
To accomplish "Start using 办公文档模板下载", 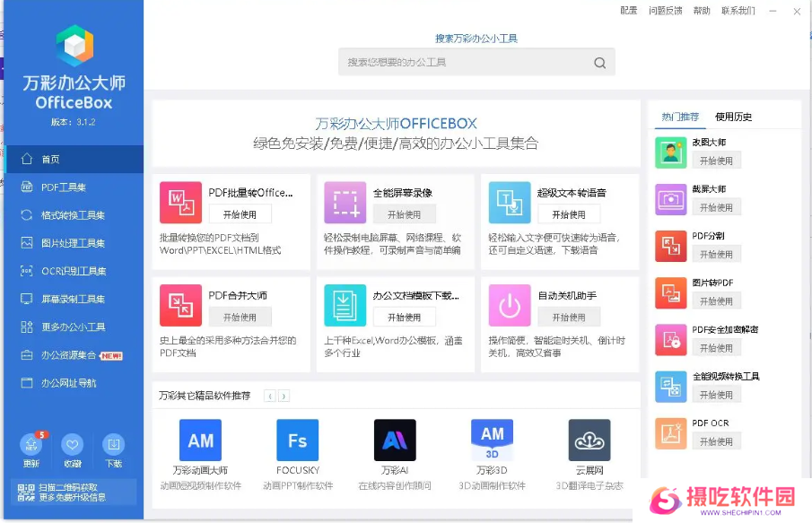I will click(405, 317).
